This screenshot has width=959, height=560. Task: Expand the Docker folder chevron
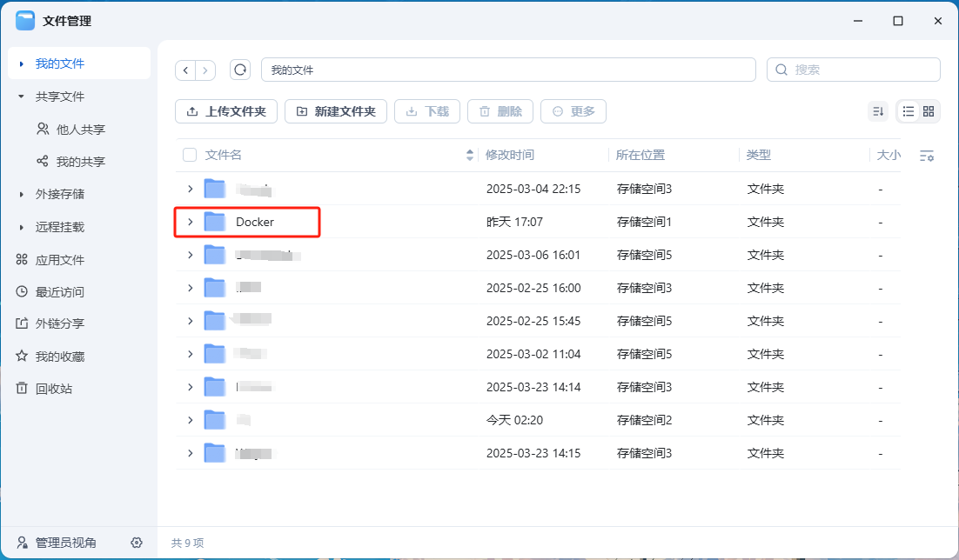pyautogui.click(x=190, y=222)
